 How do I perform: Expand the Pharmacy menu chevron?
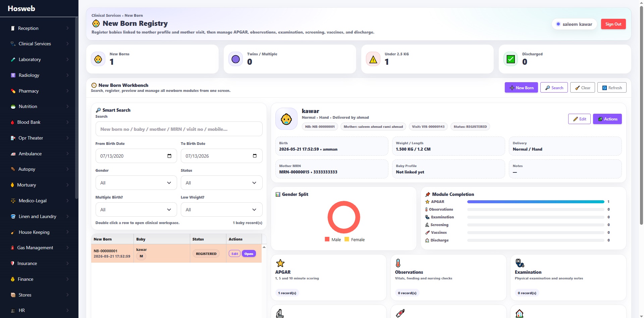click(67, 91)
